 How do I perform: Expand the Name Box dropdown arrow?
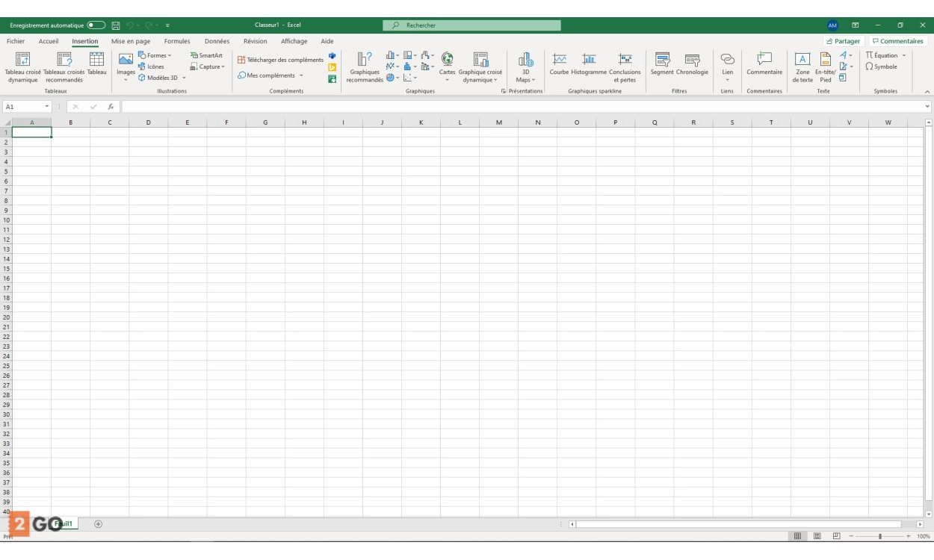pos(47,107)
